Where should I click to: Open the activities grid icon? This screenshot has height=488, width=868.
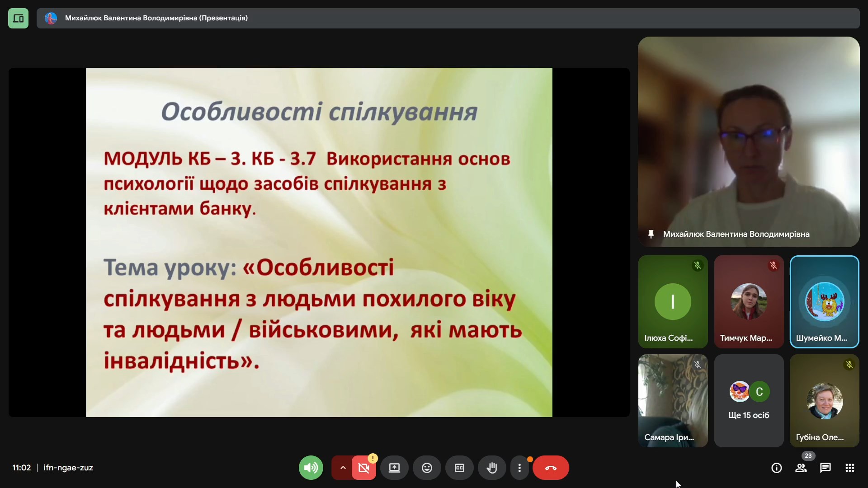pyautogui.click(x=850, y=468)
